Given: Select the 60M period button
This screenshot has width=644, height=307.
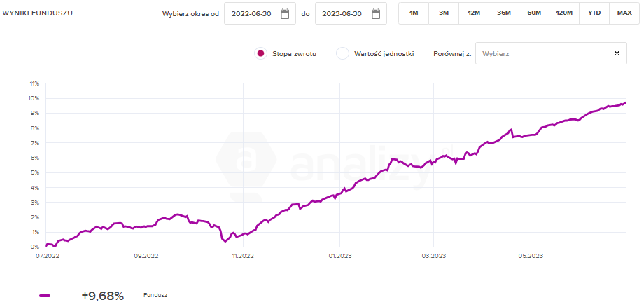Looking at the screenshot, I should tap(534, 13).
